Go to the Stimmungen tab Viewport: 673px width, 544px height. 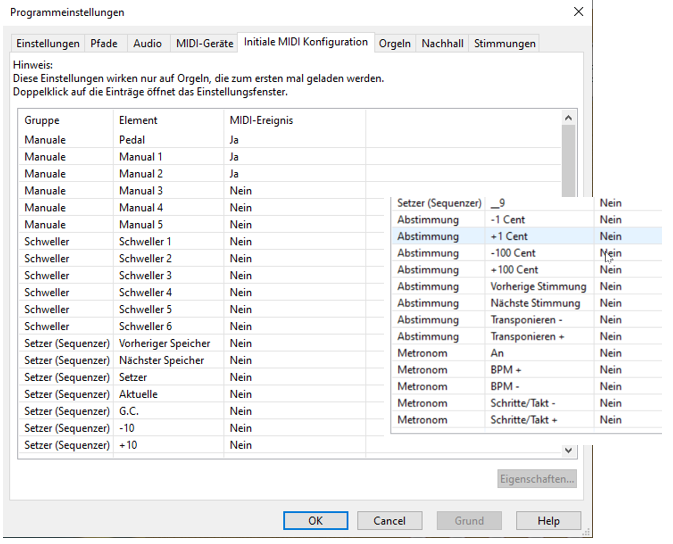coord(504,43)
